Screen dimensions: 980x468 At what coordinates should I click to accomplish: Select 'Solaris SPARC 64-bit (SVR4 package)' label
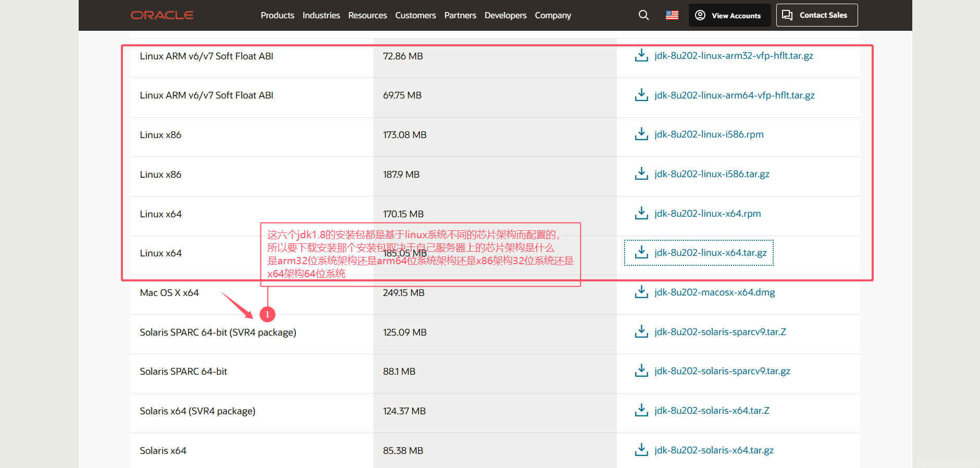coord(218,332)
